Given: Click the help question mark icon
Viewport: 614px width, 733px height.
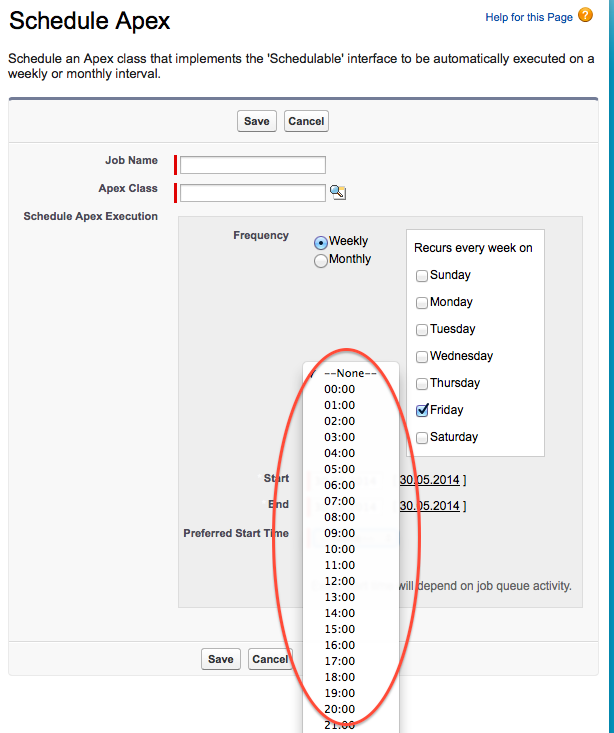Looking at the screenshot, I should click(586, 16).
